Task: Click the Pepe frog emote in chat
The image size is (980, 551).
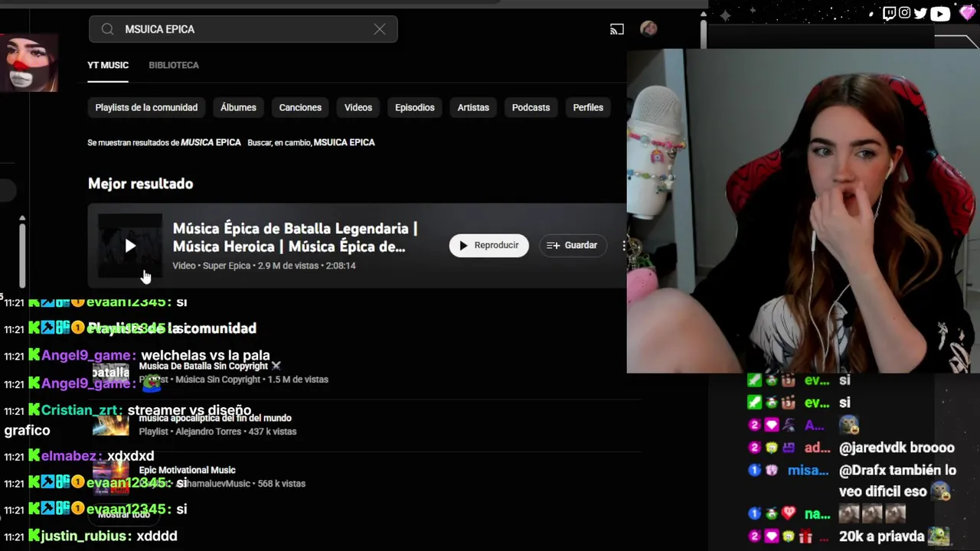Action: (151, 382)
